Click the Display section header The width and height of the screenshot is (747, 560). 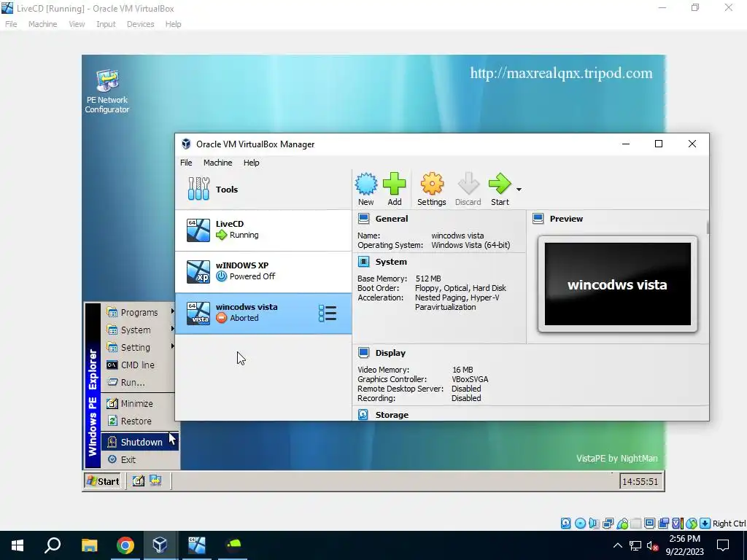(x=390, y=354)
